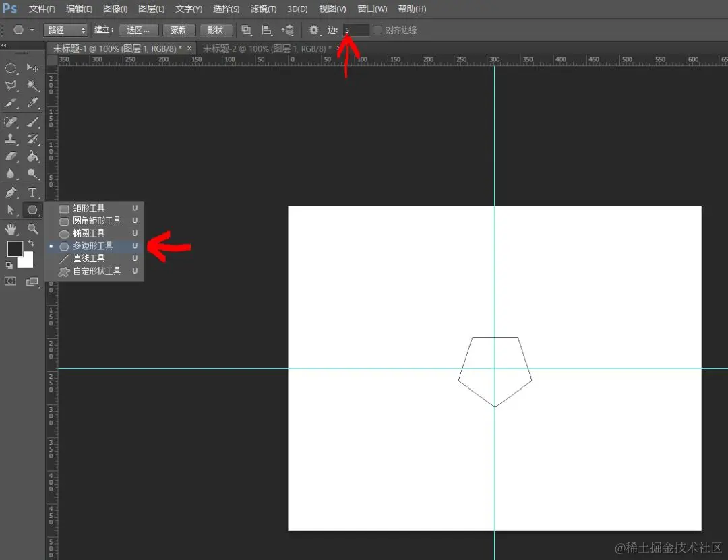Select the Dodge tool
Screen dimensions: 728x560
[32, 174]
